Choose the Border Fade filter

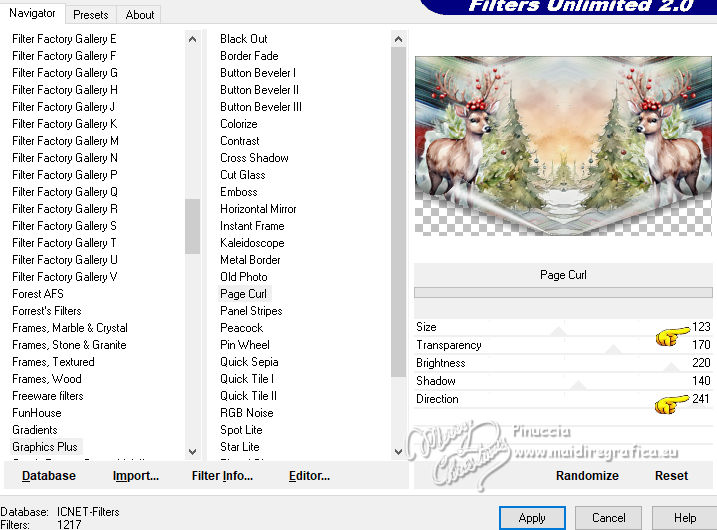click(x=249, y=56)
